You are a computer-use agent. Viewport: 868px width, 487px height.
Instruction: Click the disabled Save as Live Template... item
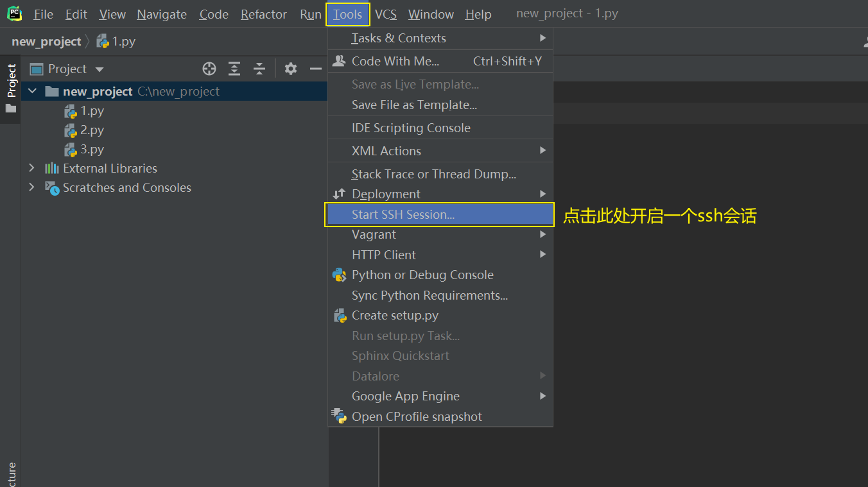coord(440,84)
